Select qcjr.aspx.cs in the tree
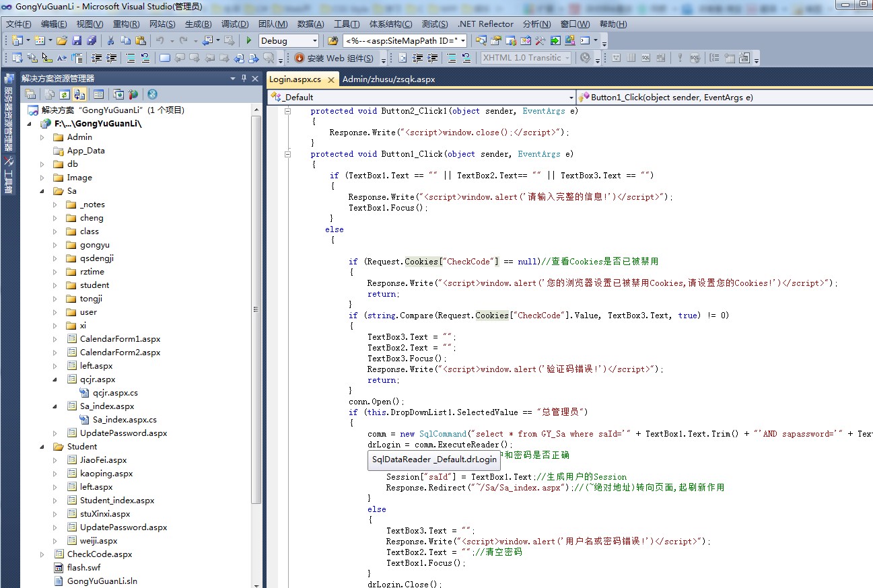This screenshot has width=873, height=588. click(x=115, y=393)
